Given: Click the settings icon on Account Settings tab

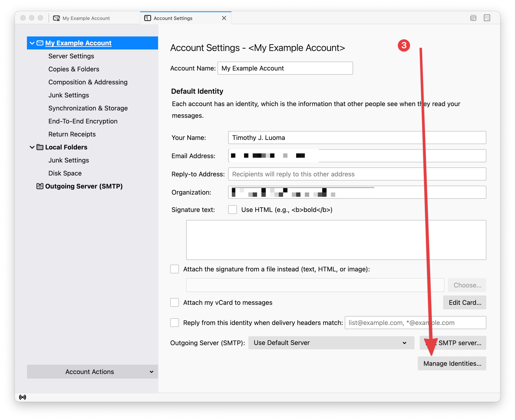Looking at the screenshot, I should pos(147,18).
